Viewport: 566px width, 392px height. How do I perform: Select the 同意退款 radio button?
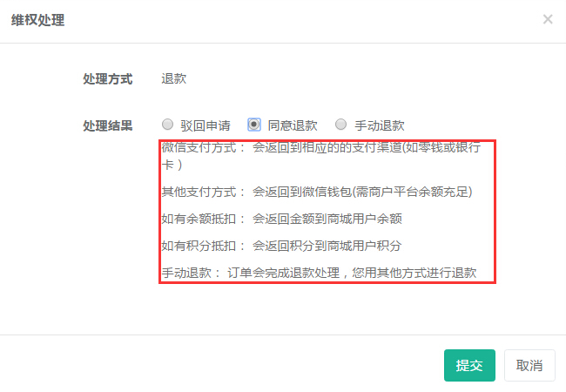254,125
